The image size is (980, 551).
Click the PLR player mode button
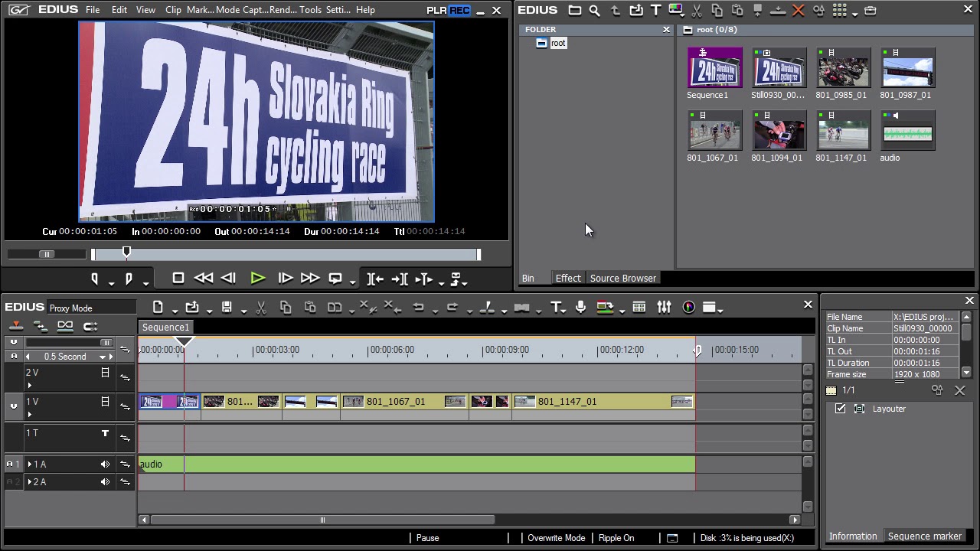click(x=437, y=11)
